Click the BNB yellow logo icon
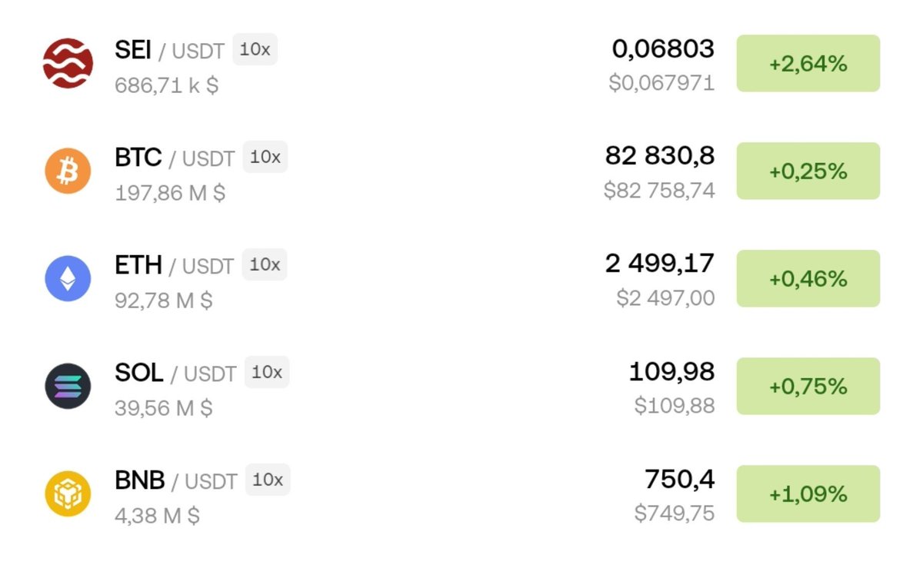This screenshot has height=588, width=923. (68, 493)
